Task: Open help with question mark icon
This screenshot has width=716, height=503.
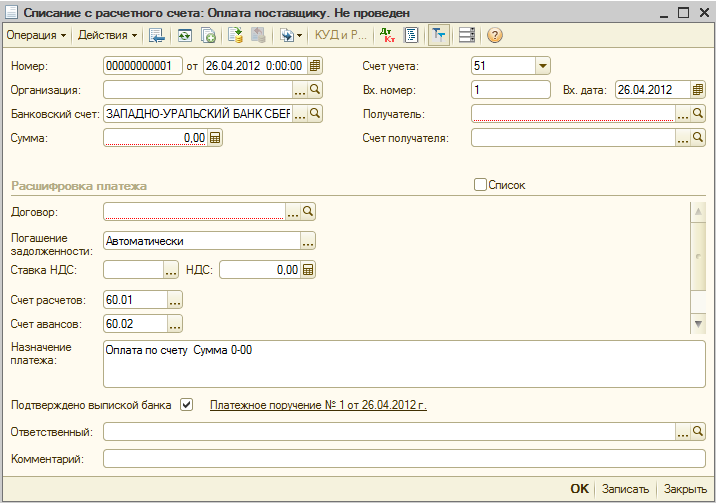Action: 495,35
